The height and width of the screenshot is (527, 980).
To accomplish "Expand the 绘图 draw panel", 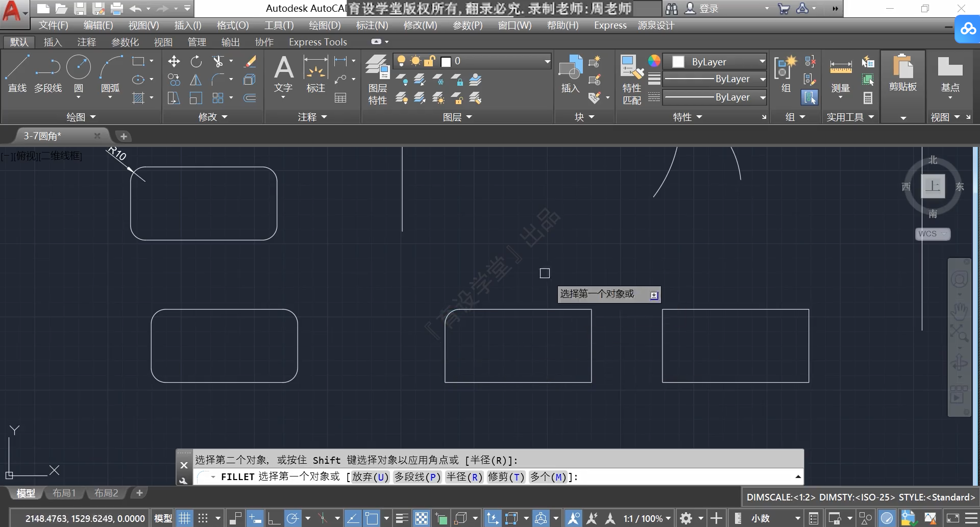I will pyautogui.click(x=81, y=117).
